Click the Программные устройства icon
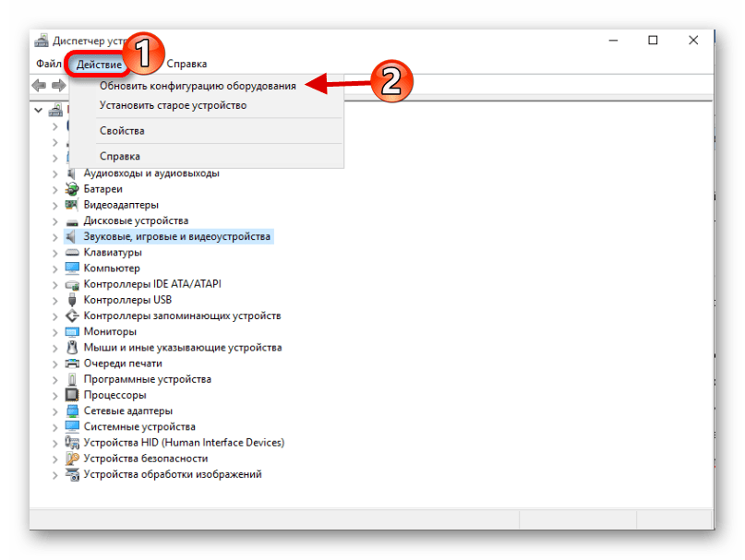The height and width of the screenshot is (560, 745). click(x=72, y=379)
